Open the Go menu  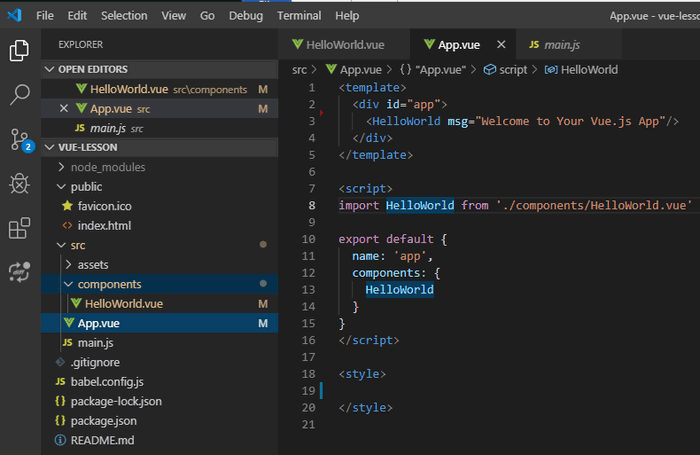[207, 16]
